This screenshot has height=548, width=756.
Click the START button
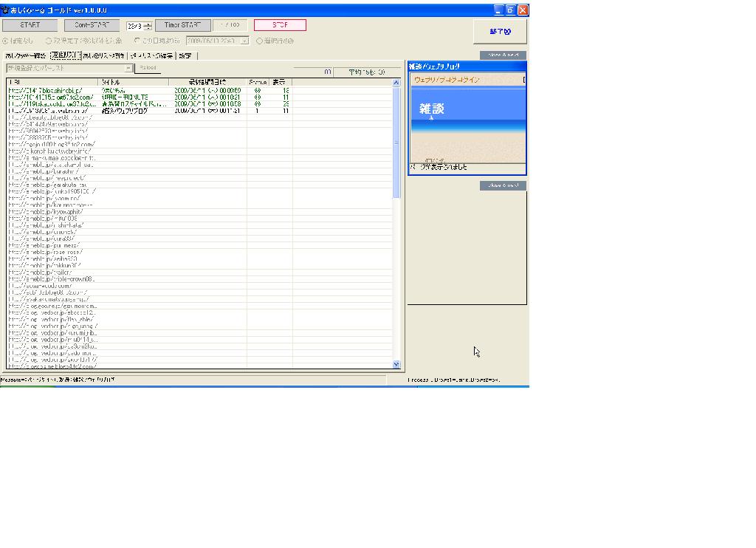coord(30,25)
